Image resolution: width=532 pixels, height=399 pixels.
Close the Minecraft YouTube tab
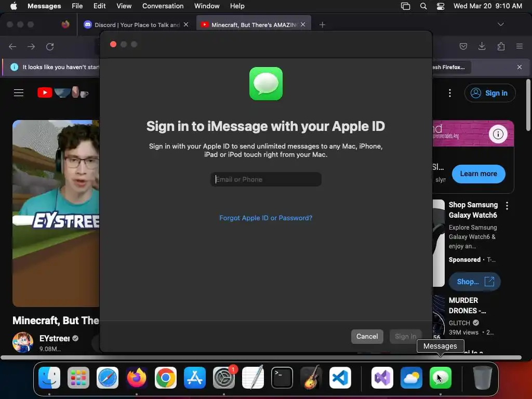click(x=303, y=24)
